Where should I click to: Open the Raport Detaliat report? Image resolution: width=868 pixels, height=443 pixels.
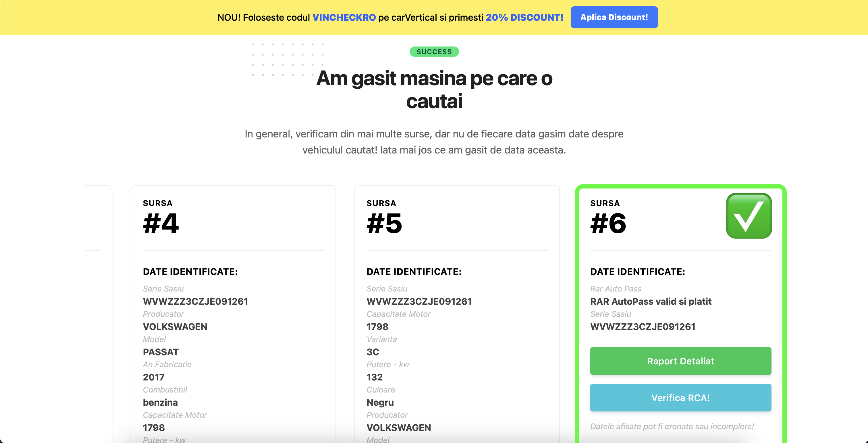point(680,361)
